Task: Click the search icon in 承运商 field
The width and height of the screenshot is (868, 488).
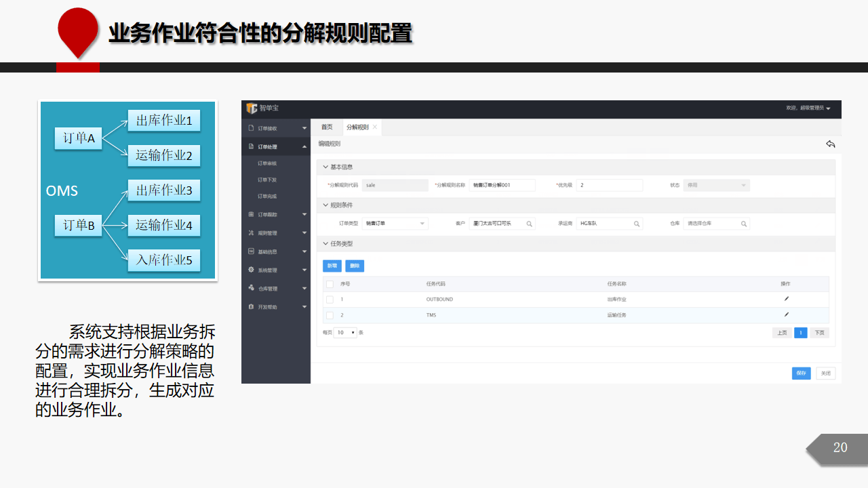Action: coord(637,224)
